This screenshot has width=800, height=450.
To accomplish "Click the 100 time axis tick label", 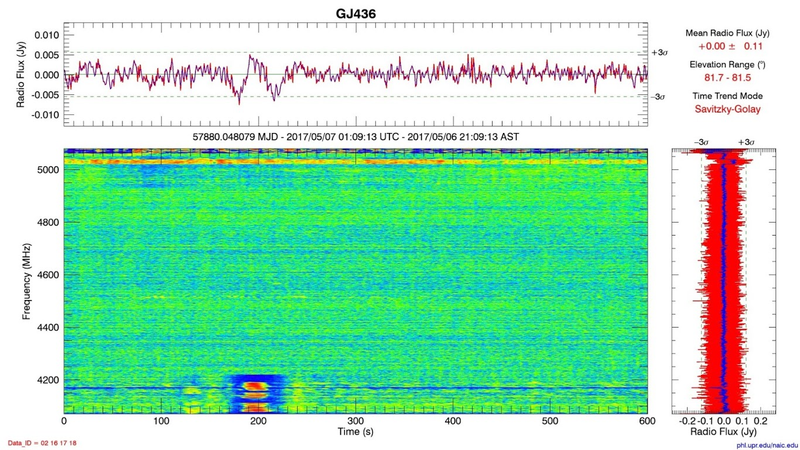I will (161, 421).
